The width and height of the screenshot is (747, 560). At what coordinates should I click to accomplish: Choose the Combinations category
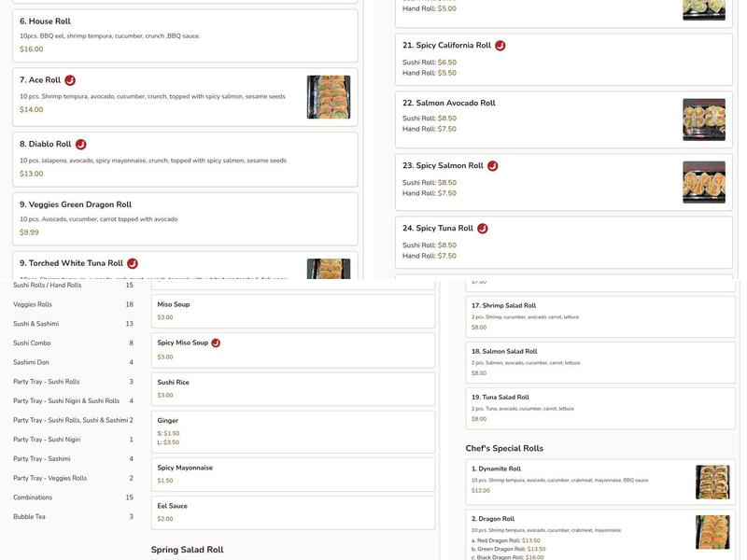click(x=33, y=497)
